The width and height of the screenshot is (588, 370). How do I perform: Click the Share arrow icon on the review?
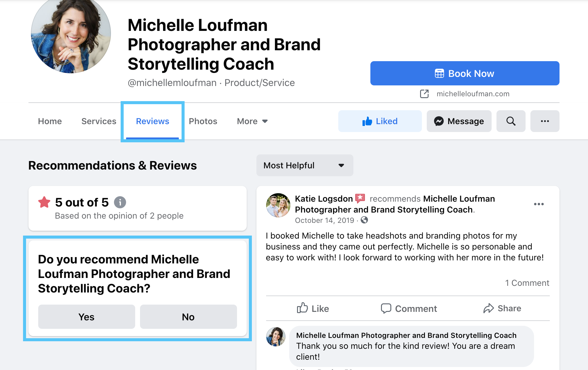click(488, 308)
